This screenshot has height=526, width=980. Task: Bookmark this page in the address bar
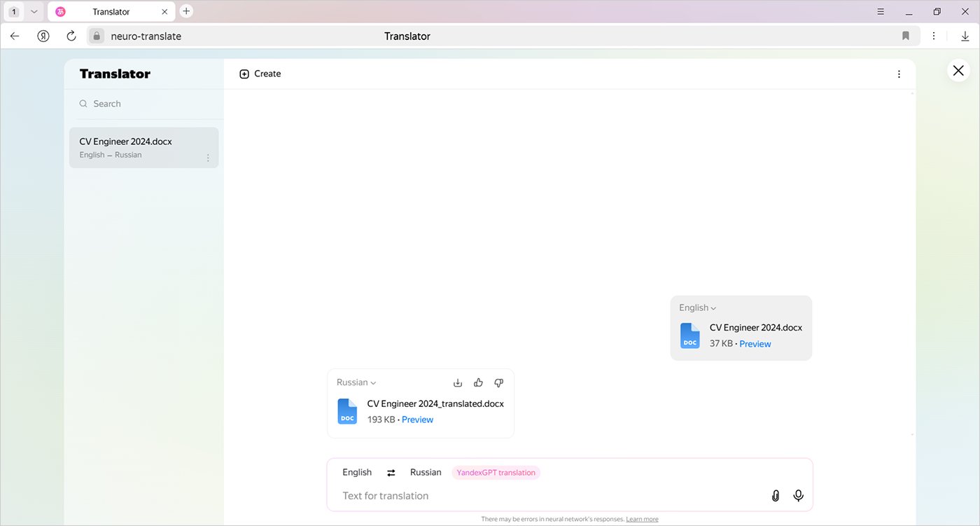905,36
